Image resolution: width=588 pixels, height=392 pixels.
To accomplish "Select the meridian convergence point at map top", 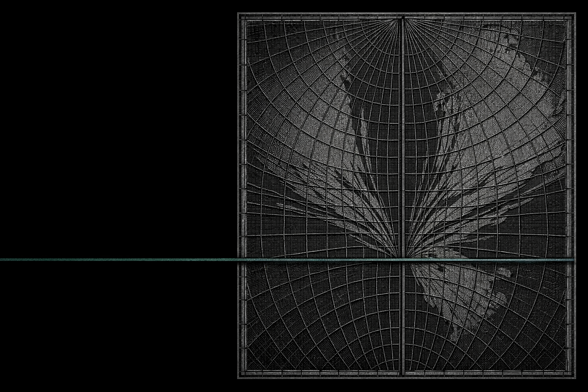I will point(403,18).
